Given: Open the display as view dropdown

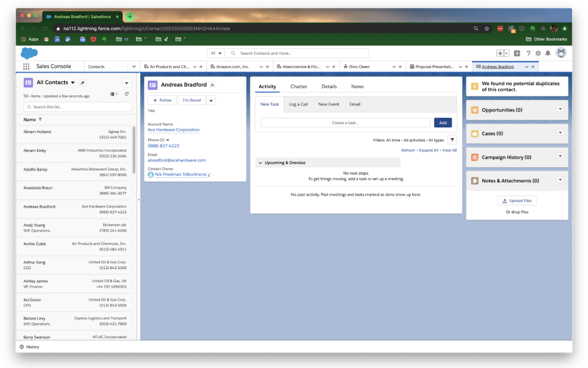Looking at the screenshot, I should click(x=114, y=94).
